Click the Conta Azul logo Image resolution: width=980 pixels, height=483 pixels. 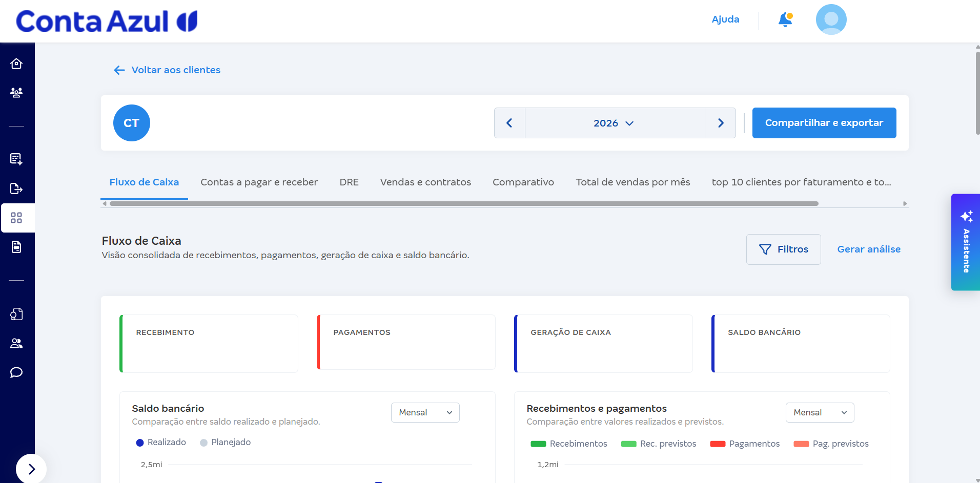[107, 21]
